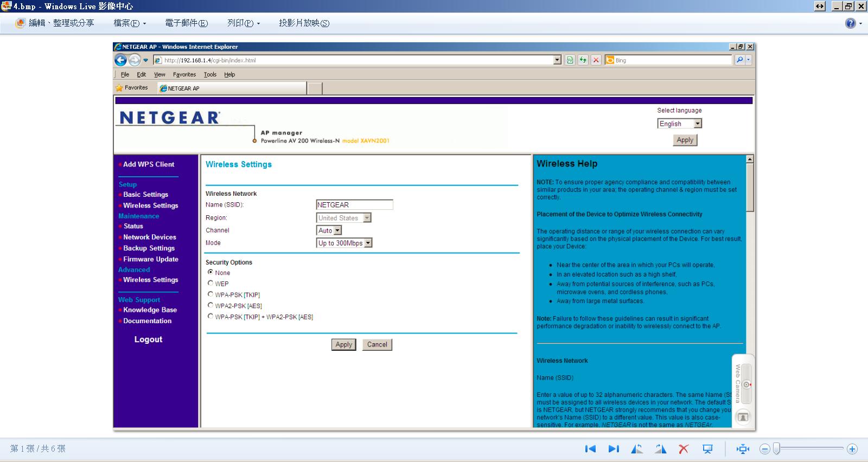
Task: Click IE stop loading icon
Action: (596, 60)
